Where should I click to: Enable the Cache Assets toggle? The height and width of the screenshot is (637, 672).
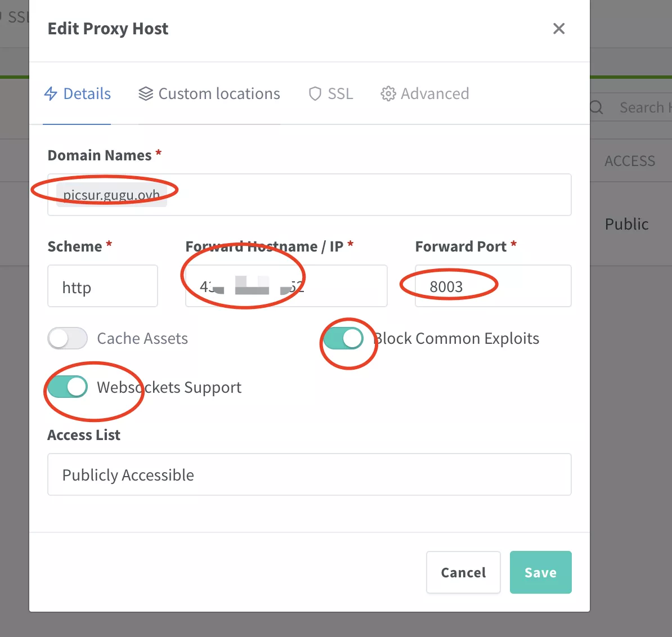[68, 339]
